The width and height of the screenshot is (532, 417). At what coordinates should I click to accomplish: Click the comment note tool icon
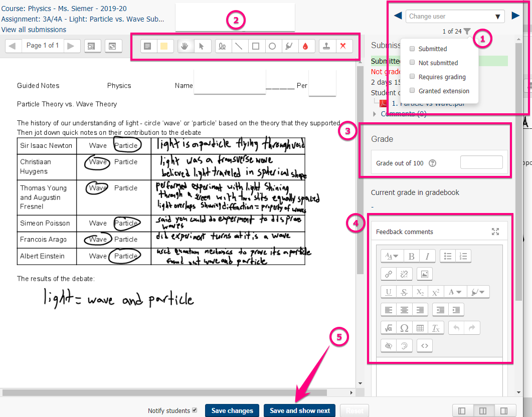tap(147, 46)
